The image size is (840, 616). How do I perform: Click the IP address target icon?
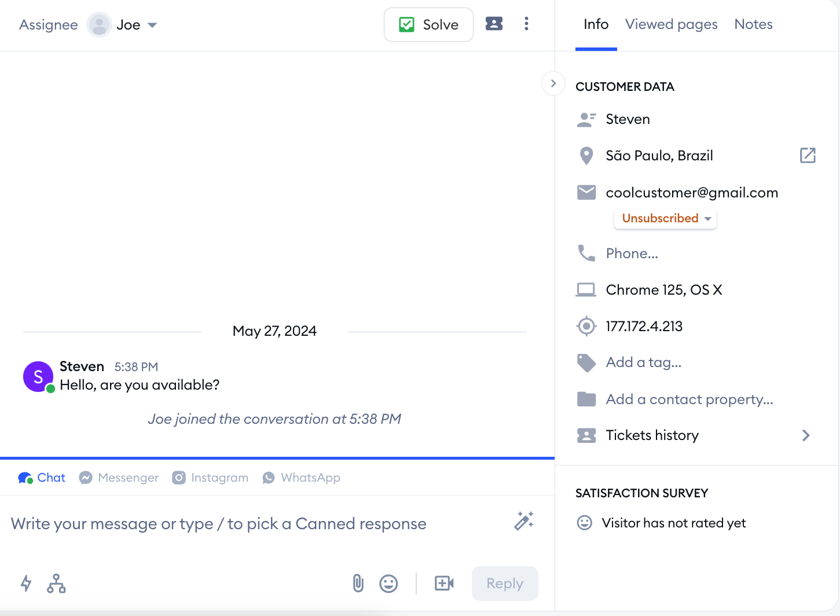point(586,326)
